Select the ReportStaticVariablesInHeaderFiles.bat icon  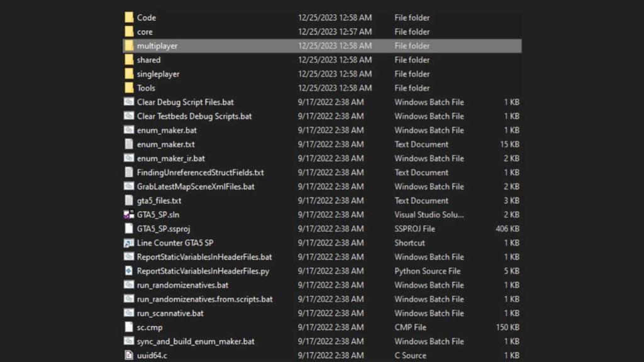(129, 256)
